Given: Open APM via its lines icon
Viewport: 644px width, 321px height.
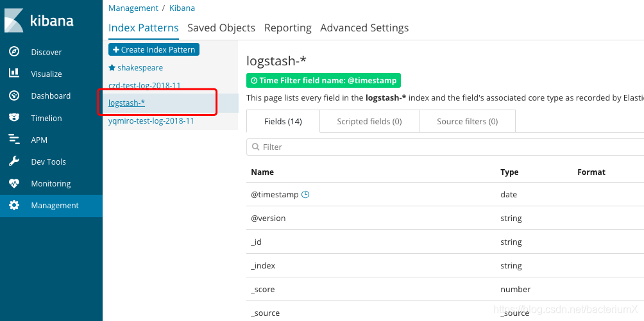Looking at the screenshot, I should click(14, 140).
